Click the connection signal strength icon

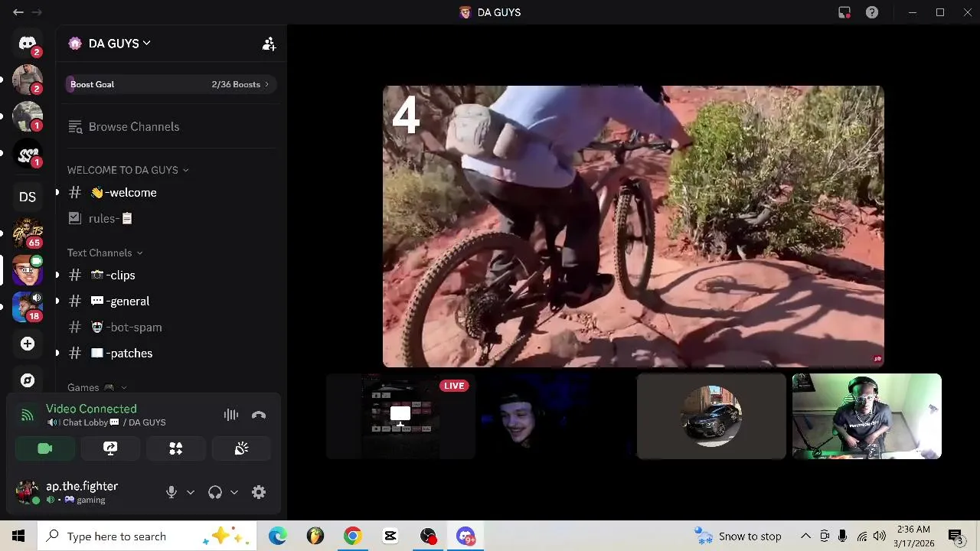click(x=28, y=416)
